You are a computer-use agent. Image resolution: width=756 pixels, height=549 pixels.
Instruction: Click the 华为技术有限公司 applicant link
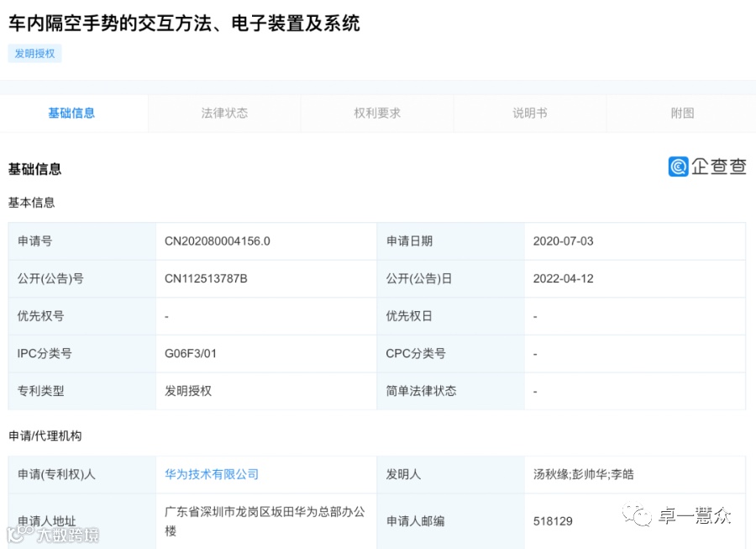pos(211,474)
